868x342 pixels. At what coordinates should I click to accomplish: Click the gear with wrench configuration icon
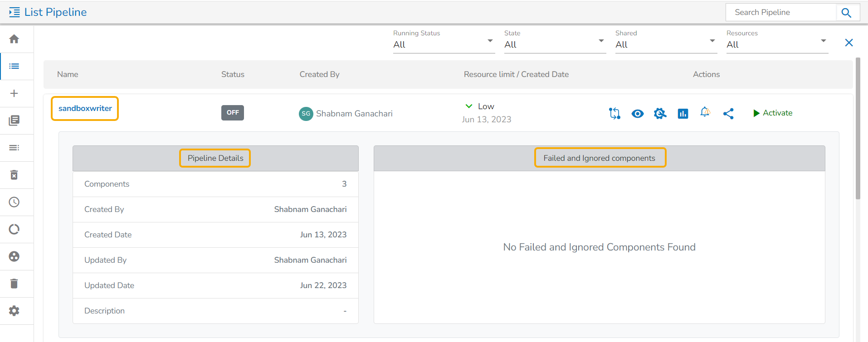coord(660,114)
